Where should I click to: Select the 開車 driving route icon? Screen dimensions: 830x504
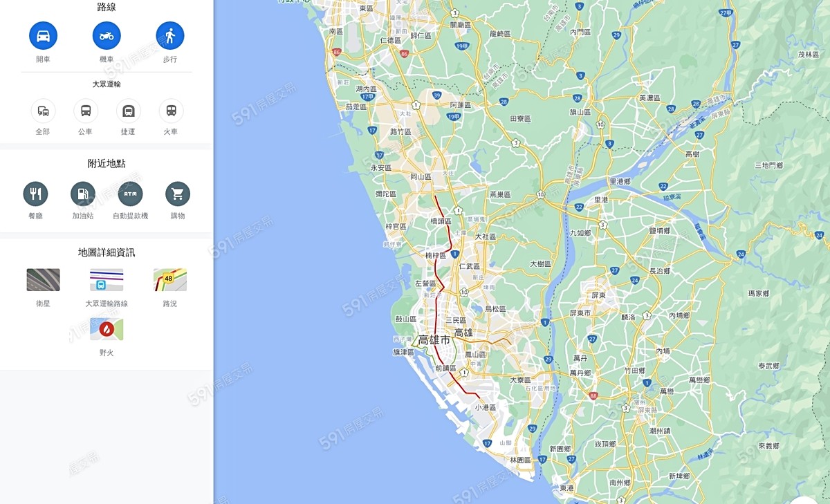point(43,35)
